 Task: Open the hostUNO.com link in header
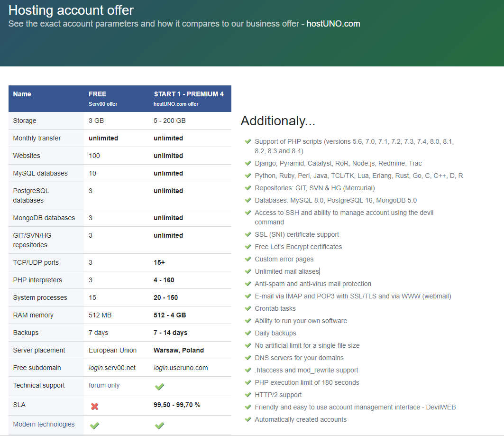point(333,24)
